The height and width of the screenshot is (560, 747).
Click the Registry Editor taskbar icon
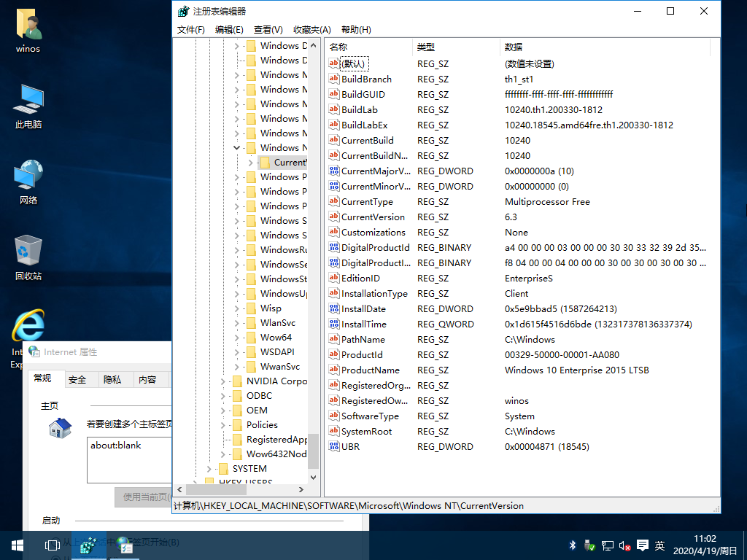pyautogui.click(x=88, y=545)
